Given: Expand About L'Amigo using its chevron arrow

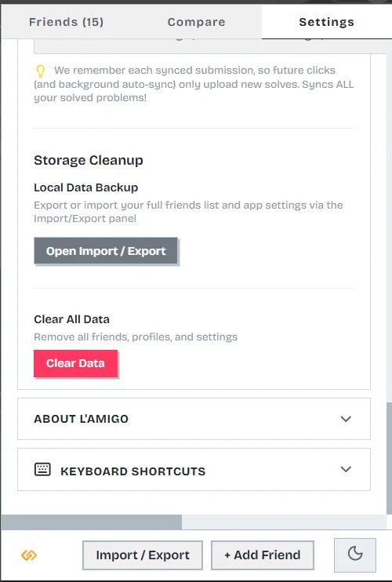Looking at the screenshot, I should point(346,419).
